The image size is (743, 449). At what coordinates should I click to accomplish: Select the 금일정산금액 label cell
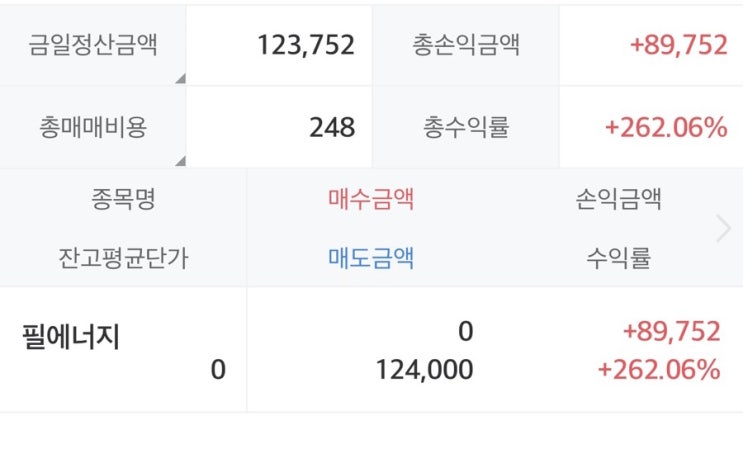(x=93, y=45)
